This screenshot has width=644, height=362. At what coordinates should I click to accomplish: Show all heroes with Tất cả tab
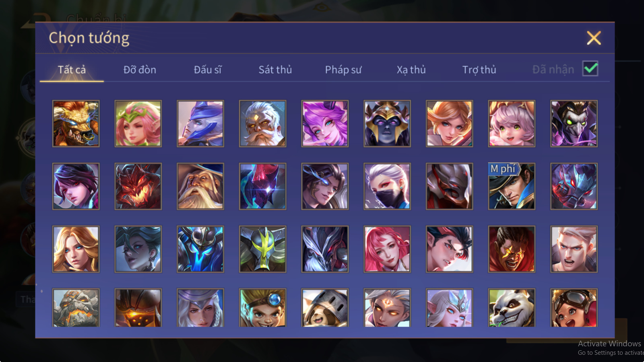[72, 70]
